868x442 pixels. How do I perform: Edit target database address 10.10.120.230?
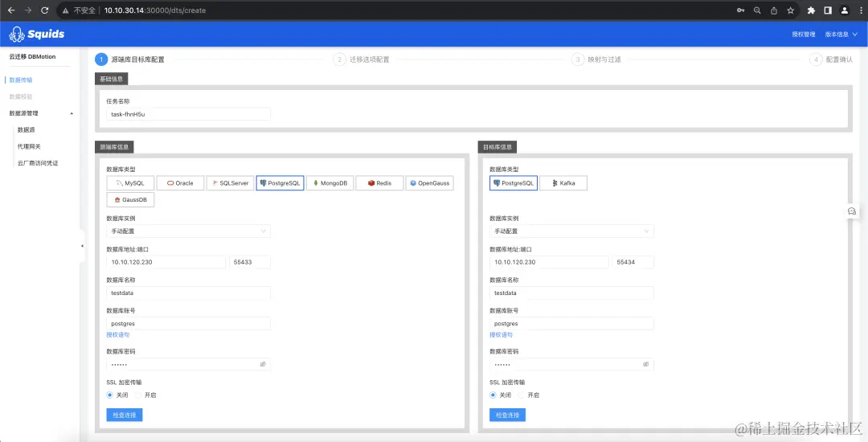(x=549, y=262)
